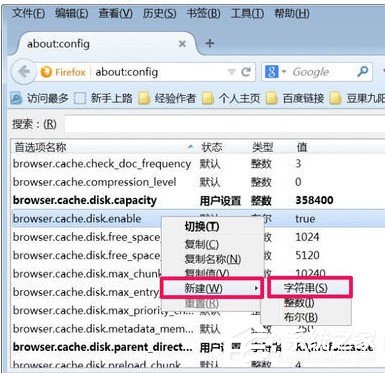Click the value 1024
The image size is (385, 373).
(x=307, y=237)
